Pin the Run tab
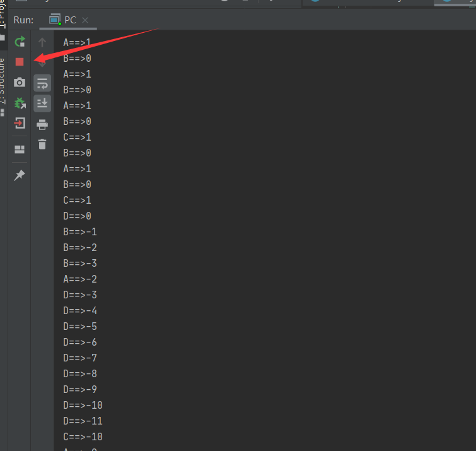Viewport: 476px width, 451px height. coord(20,175)
